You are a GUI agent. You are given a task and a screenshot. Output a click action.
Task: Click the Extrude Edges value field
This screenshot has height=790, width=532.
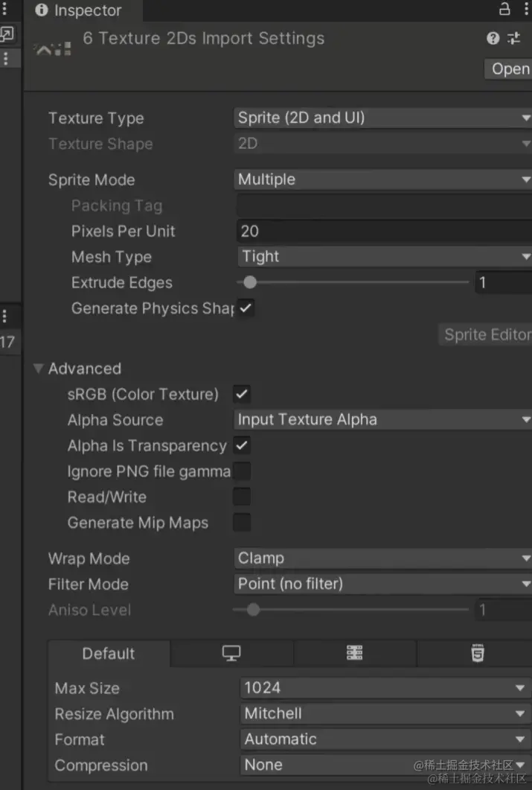tap(503, 282)
